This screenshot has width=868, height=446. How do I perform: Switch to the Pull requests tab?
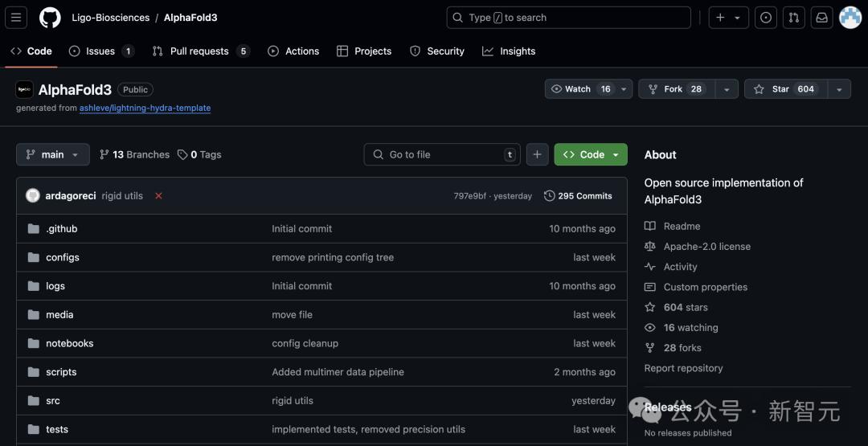(199, 51)
